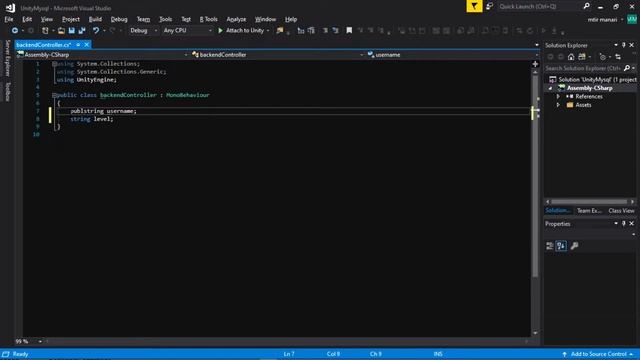Screen dimensions: 640x360
Task: Click the Categorized icon in Properties panel
Action: click(550, 246)
